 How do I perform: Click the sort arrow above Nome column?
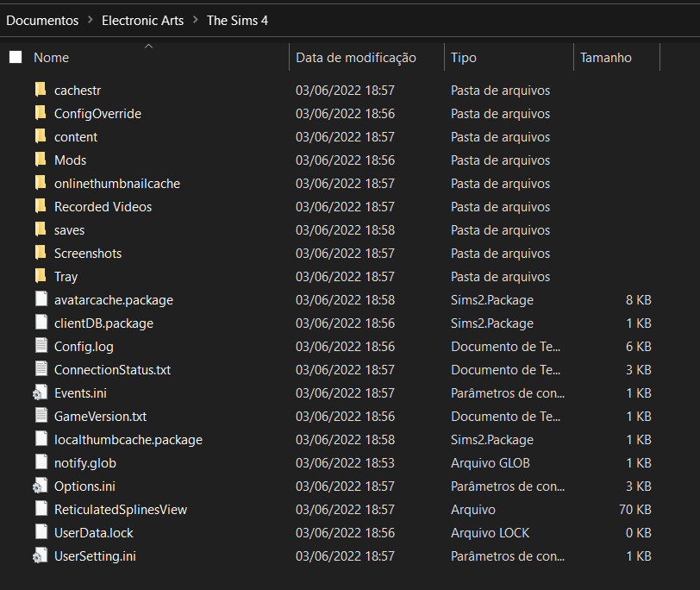tap(148, 46)
